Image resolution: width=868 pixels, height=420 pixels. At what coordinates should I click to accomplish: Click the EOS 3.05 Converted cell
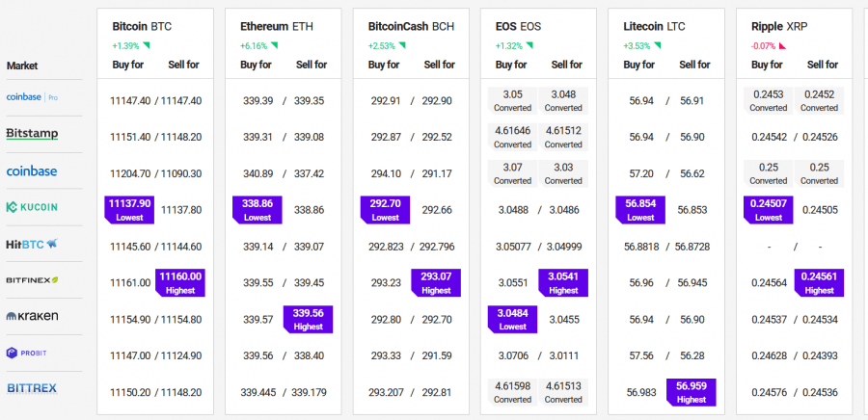pyautogui.click(x=513, y=100)
